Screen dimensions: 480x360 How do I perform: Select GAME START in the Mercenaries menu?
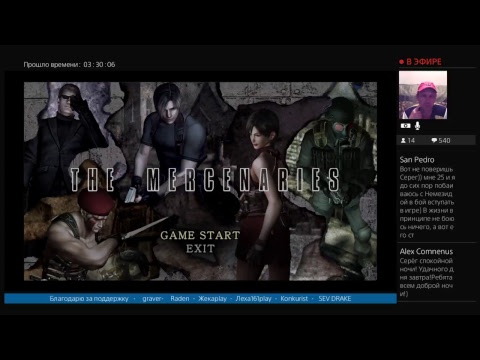200,235
